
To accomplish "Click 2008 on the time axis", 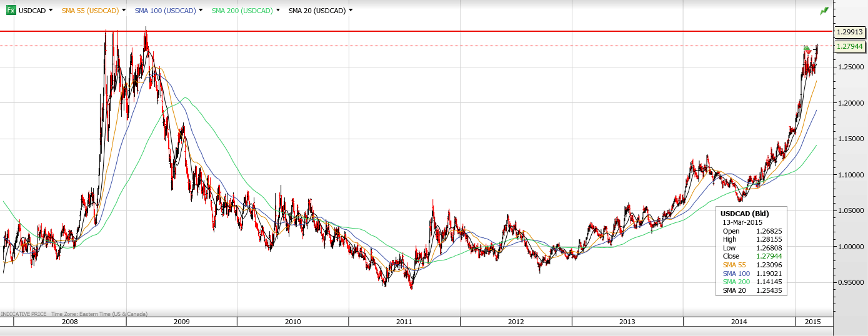I will 70,322.
